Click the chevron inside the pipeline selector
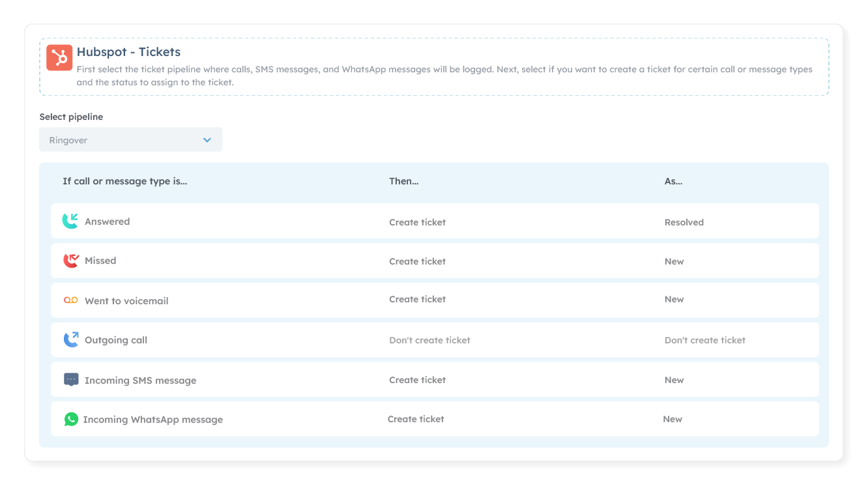This screenshot has height=486, width=868. click(207, 139)
